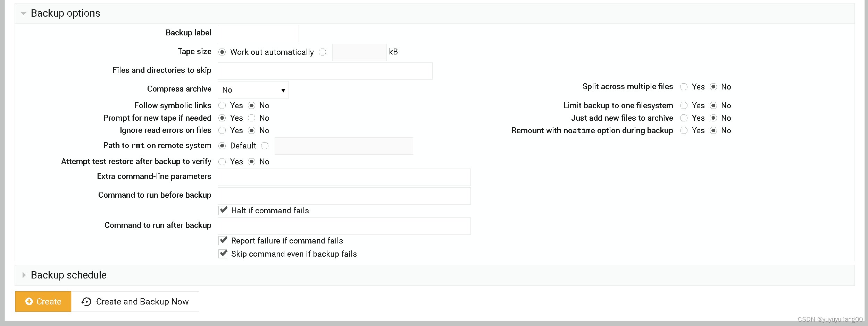The width and height of the screenshot is (868, 326).
Task: Uncheck Report failure if command fails
Action: click(223, 240)
